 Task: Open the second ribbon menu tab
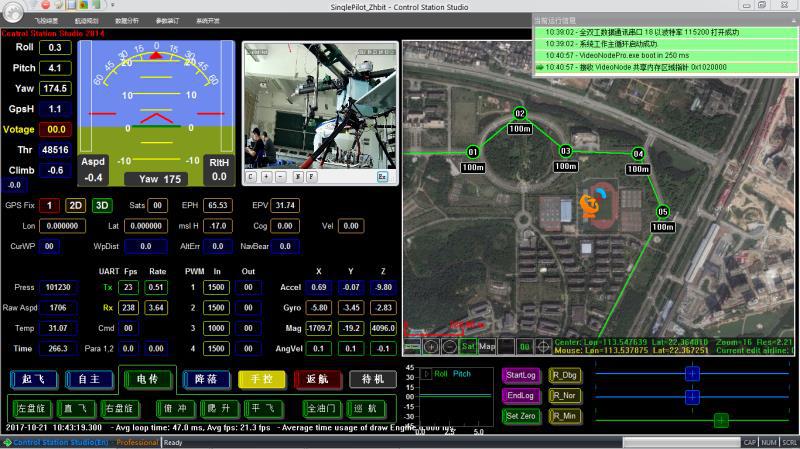pos(86,21)
